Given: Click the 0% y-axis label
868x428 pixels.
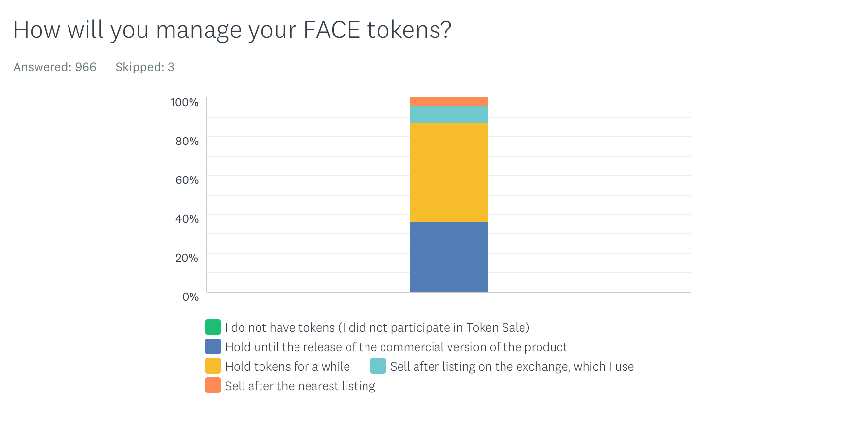Looking at the screenshot, I should tap(190, 297).
